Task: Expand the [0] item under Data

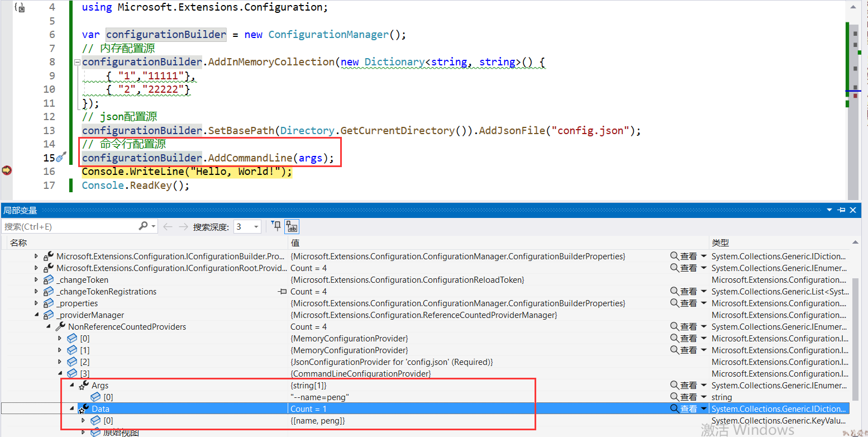Action: click(83, 420)
